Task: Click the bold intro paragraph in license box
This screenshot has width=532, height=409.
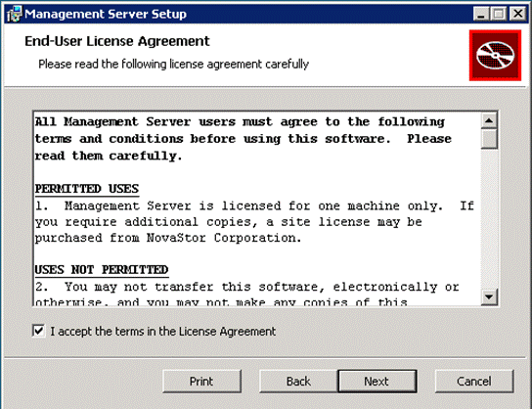Action: [x=244, y=139]
